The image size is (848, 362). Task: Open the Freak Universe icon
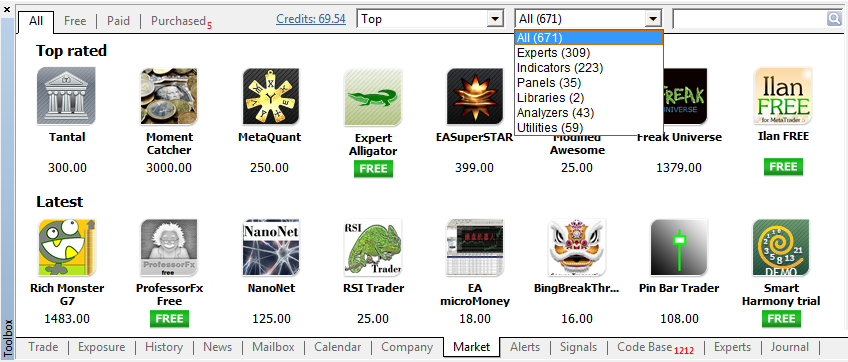point(686,96)
